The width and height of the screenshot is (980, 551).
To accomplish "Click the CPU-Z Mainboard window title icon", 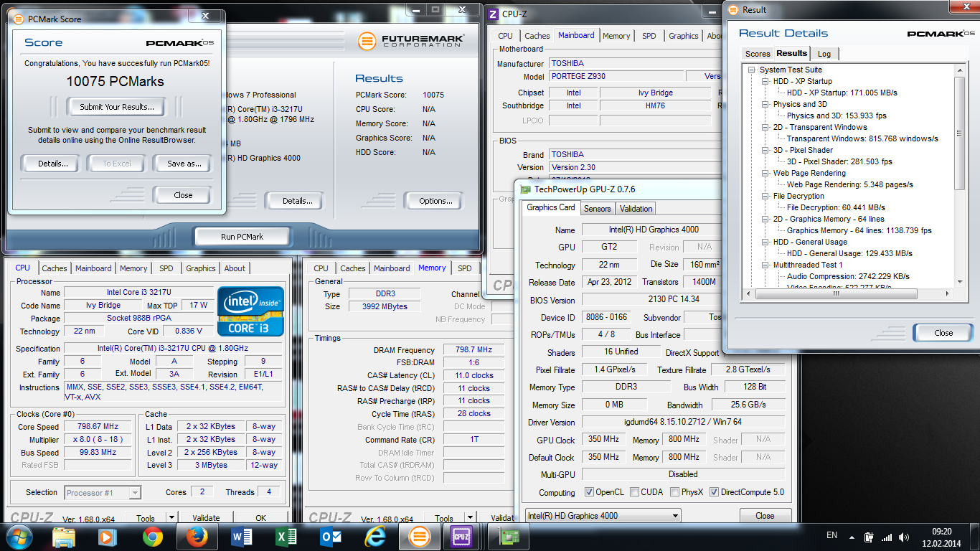I will [494, 14].
